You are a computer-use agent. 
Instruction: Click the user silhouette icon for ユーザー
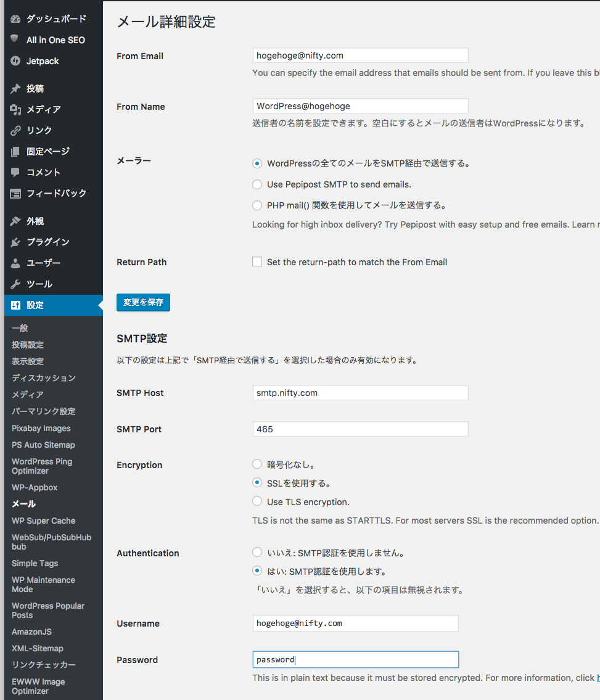(x=15, y=263)
